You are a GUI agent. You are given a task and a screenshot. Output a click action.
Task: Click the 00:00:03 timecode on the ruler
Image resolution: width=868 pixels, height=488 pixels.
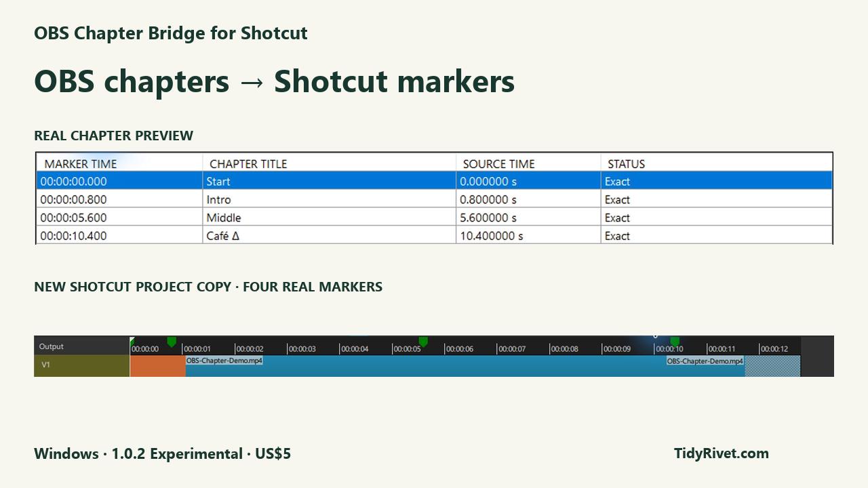(x=303, y=349)
